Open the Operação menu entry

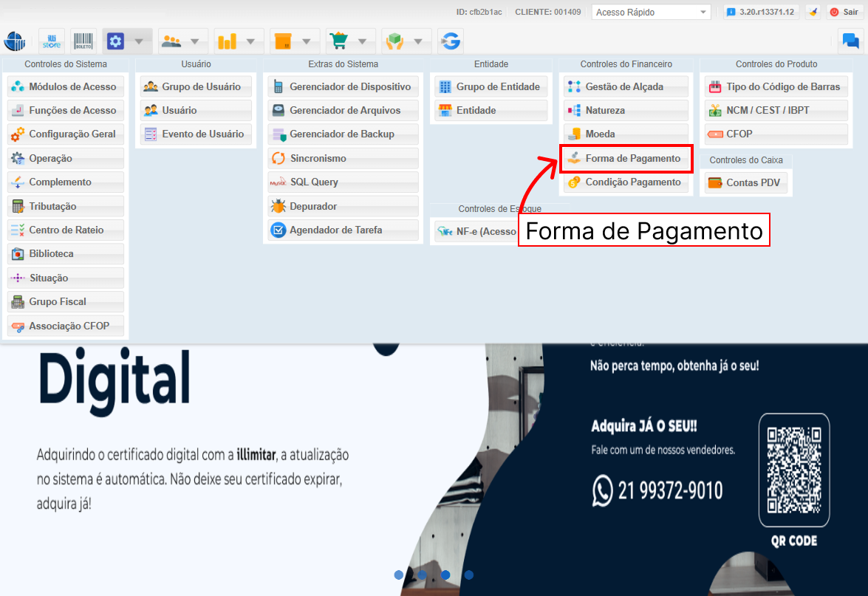pyautogui.click(x=65, y=158)
